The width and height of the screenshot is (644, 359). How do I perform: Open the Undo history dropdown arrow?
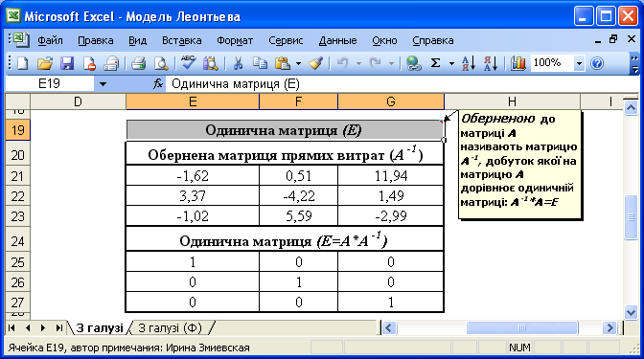358,63
